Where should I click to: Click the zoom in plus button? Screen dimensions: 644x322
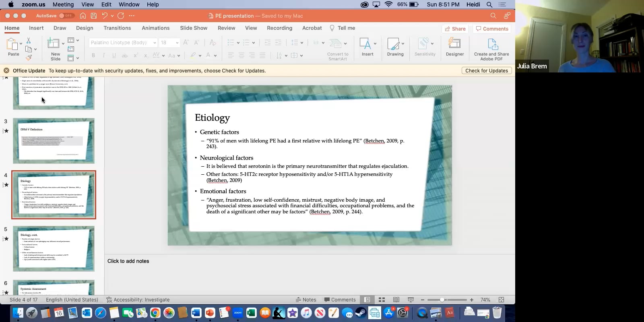(472, 300)
